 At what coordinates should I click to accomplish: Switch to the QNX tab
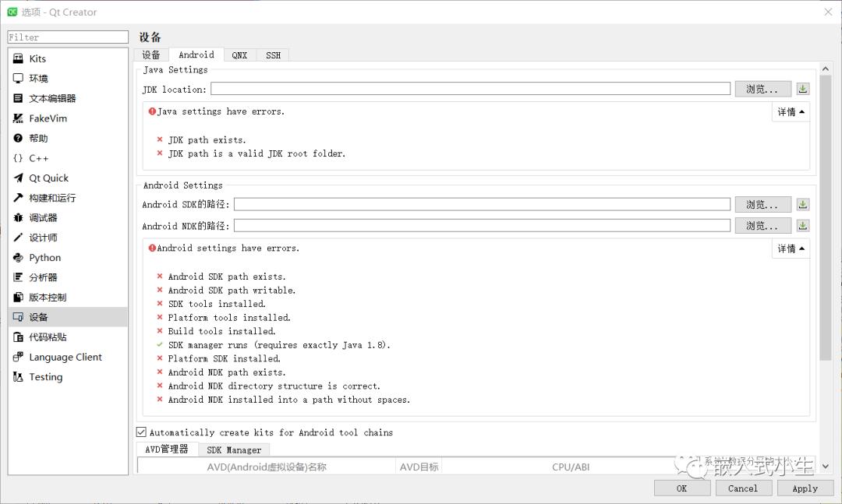tap(239, 55)
